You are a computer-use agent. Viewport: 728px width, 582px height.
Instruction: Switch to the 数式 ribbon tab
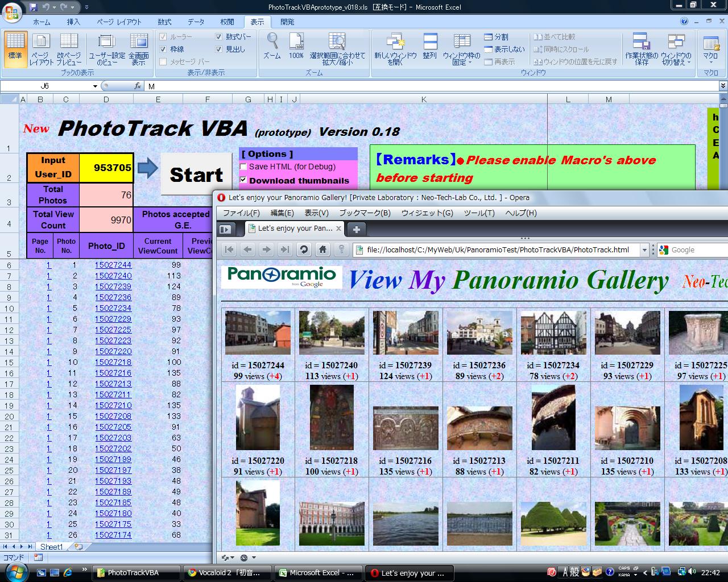point(165,22)
